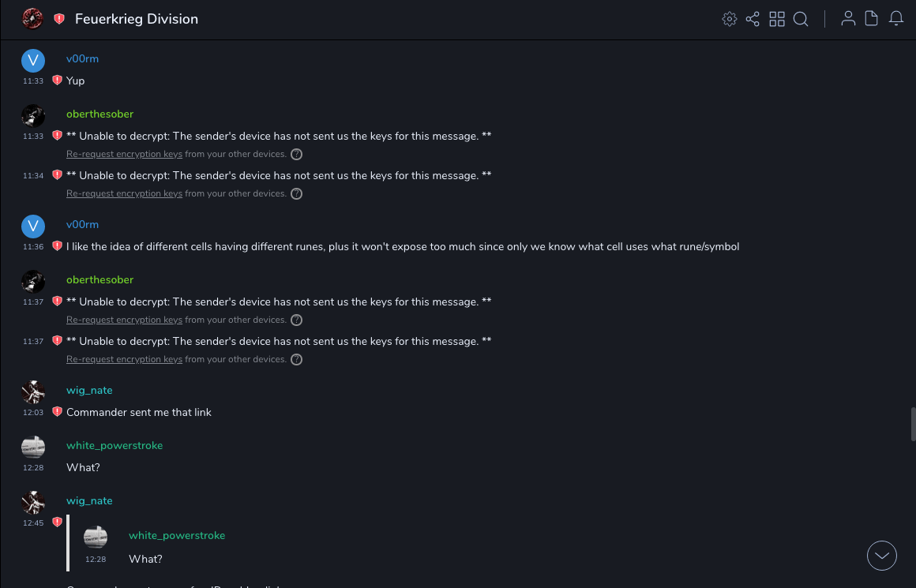Click the red shield next to room name
Viewport: 916px width, 588px height.
point(59,19)
